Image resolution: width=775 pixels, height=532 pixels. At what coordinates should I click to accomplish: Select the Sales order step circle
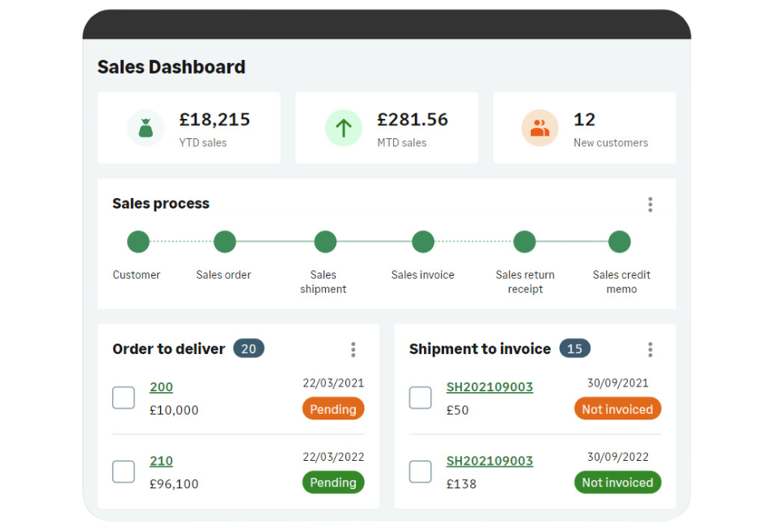point(224,242)
